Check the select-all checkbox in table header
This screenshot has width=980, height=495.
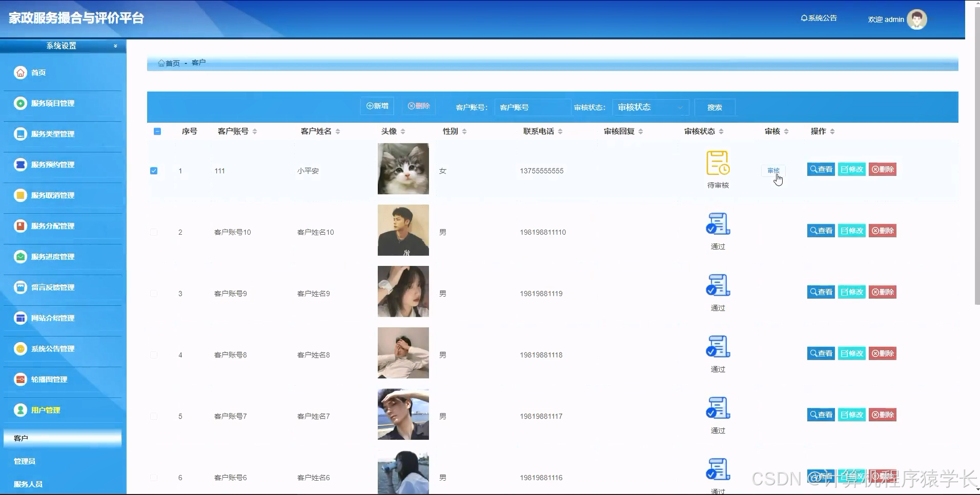pos(157,131)
